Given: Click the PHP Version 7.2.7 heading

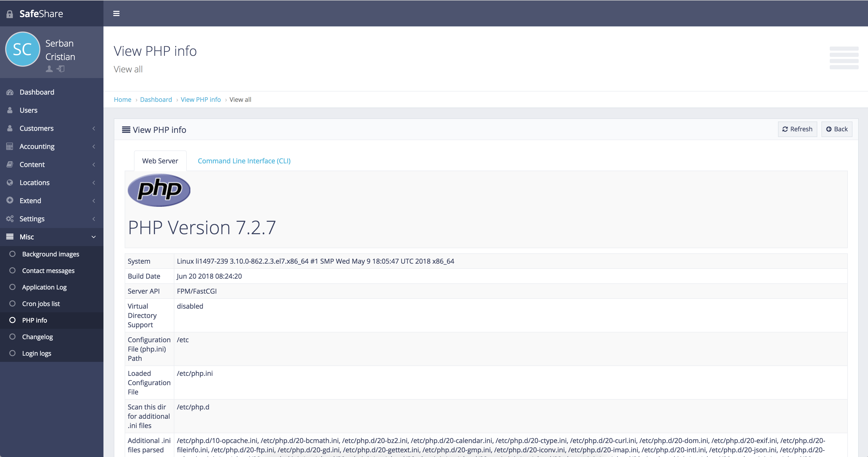Looking at the screenshot, I should [x=202, y=228].
